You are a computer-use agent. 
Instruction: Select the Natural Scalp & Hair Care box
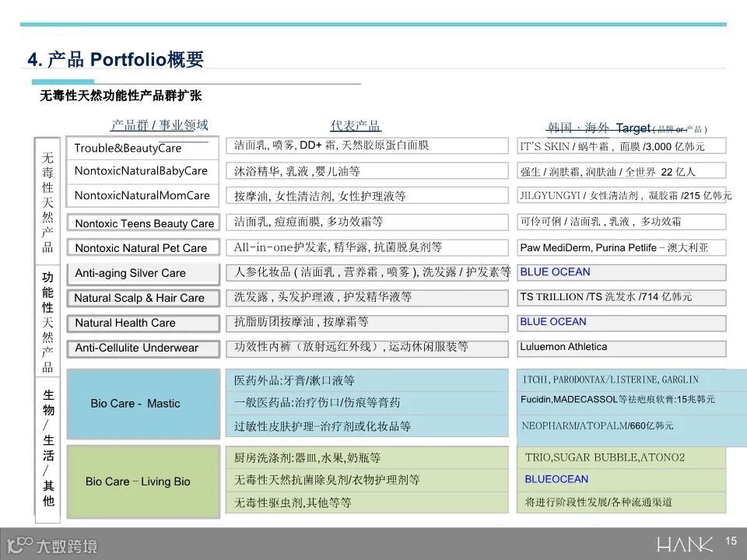[143, 298]
